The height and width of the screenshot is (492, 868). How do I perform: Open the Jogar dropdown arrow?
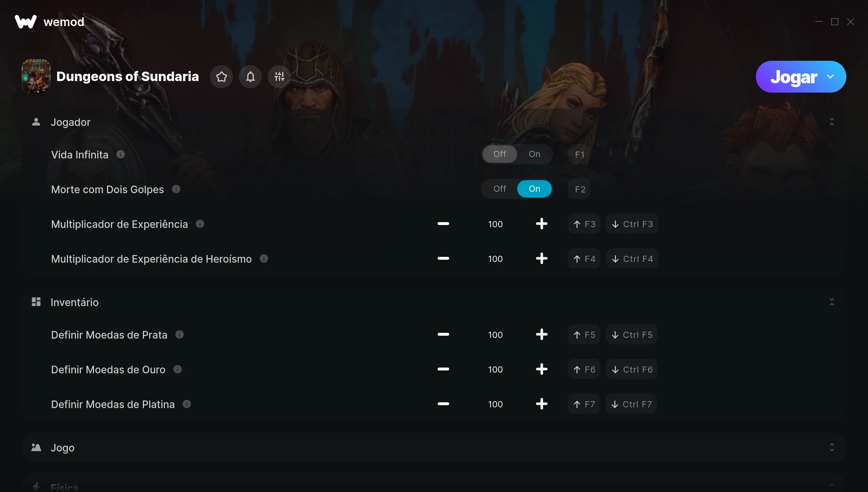tap(830, 77)
